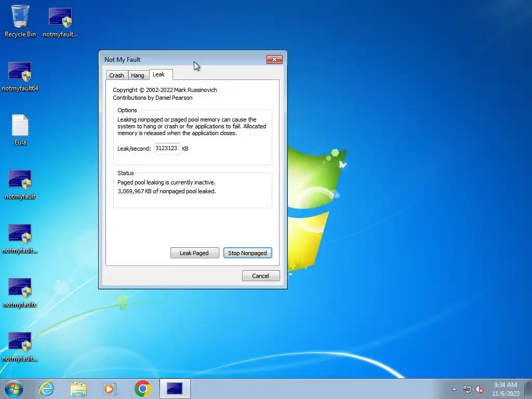
Task: Open Windows Explorer from the taskbar
Action: click(x=78, y=389)
